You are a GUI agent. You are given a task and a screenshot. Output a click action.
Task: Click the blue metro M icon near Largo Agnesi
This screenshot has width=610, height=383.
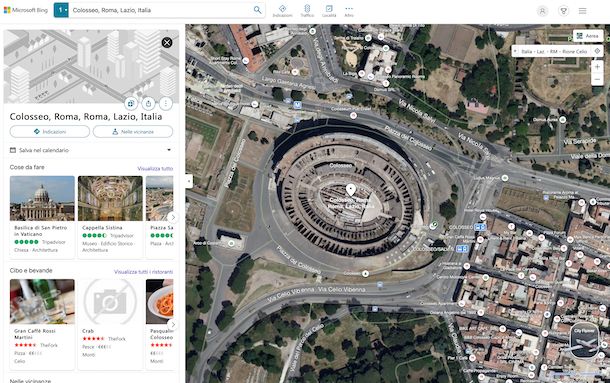click(x=297, y=104)
